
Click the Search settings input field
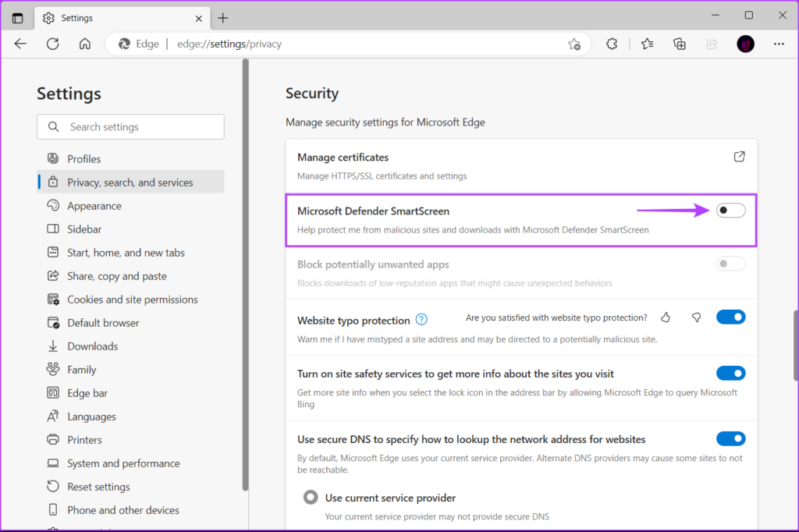(130, 126)
